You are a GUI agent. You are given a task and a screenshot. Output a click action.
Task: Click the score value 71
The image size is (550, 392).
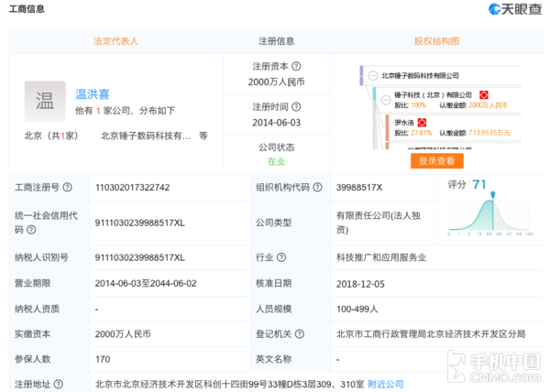(479, 184)
